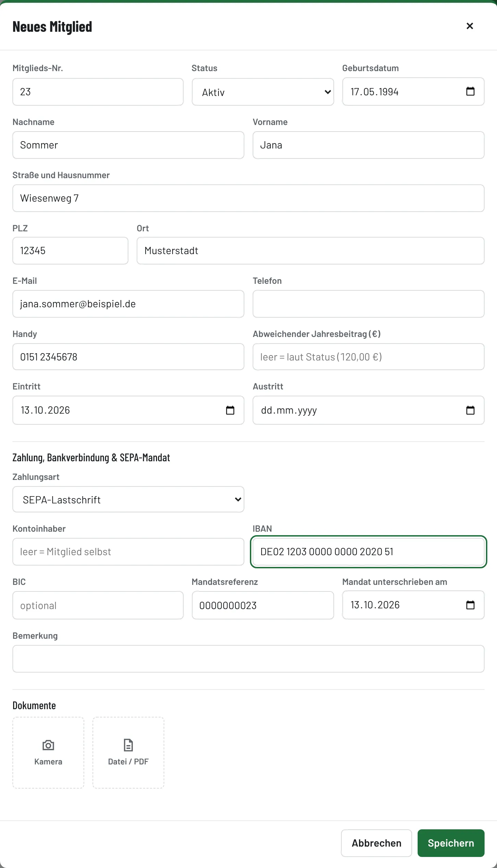497x868 pixels.
Task: Click the Neues Mitglied dialog title
Action: 52,27
